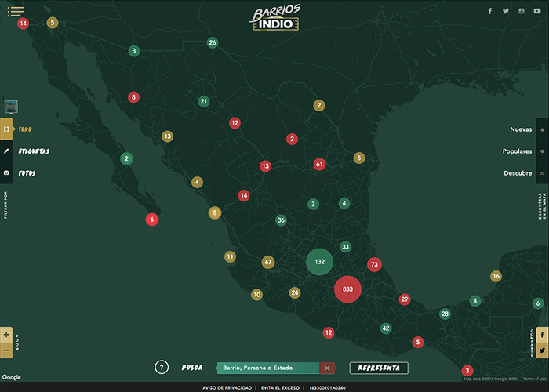
Task: Filter by Etiquetas label
Action: click(x=34, y=151)
